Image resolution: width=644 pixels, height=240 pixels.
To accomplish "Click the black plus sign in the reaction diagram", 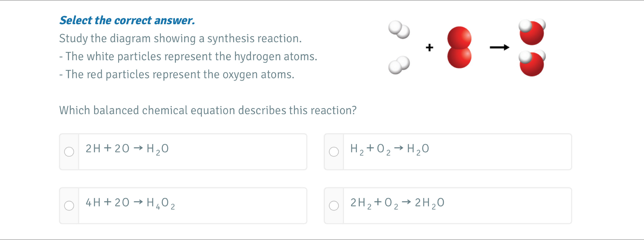I will (x=429, y=47).
